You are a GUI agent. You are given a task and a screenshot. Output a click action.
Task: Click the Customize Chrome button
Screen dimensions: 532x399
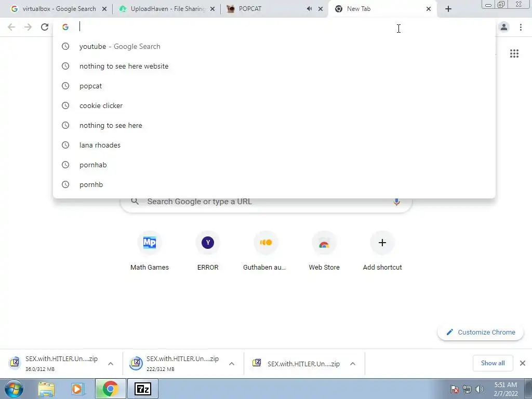(481, 332)
